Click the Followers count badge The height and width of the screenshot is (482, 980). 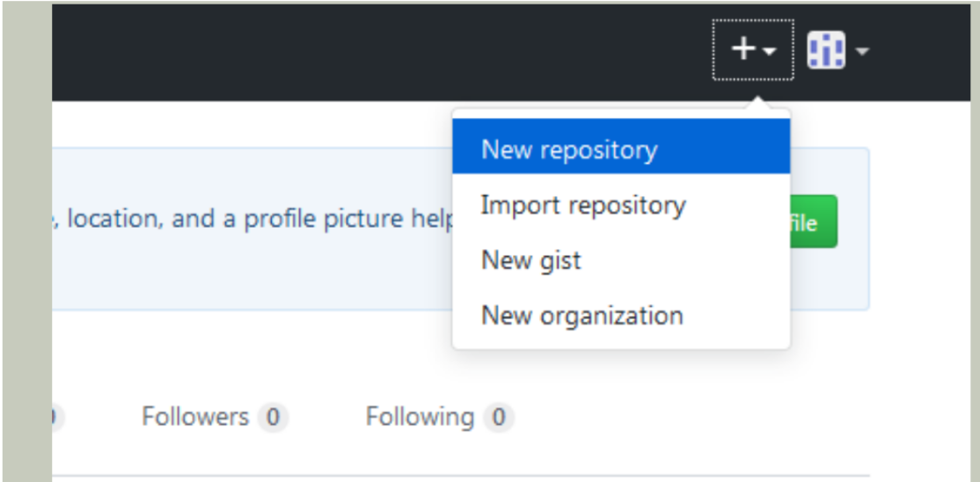[273, 417]
